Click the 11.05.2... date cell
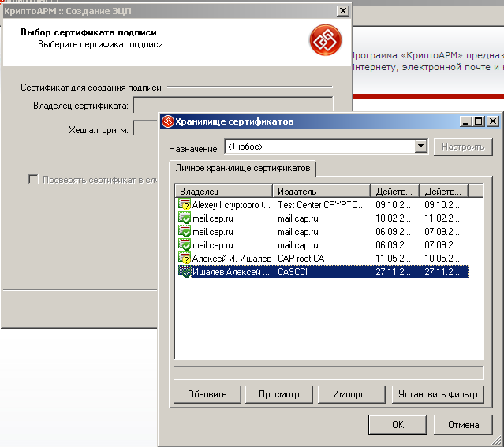Viewport: 504px width, 447px height. coord(393,259)
